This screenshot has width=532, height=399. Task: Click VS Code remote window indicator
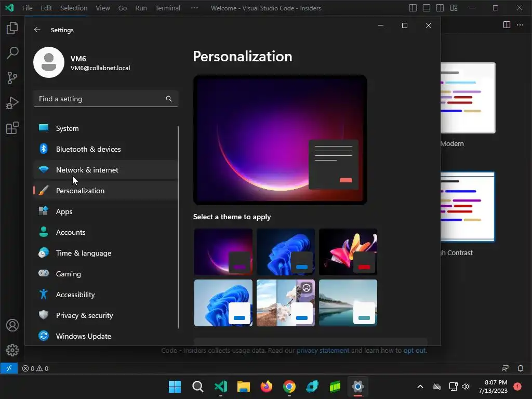pyautogui.click(x=9, y=368)
